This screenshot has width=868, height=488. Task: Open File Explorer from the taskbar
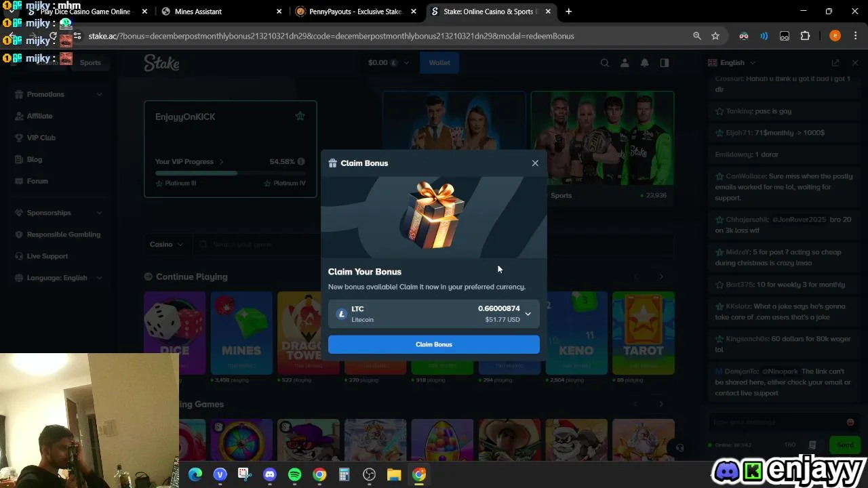pyautogui.click(x=394, y=474)
